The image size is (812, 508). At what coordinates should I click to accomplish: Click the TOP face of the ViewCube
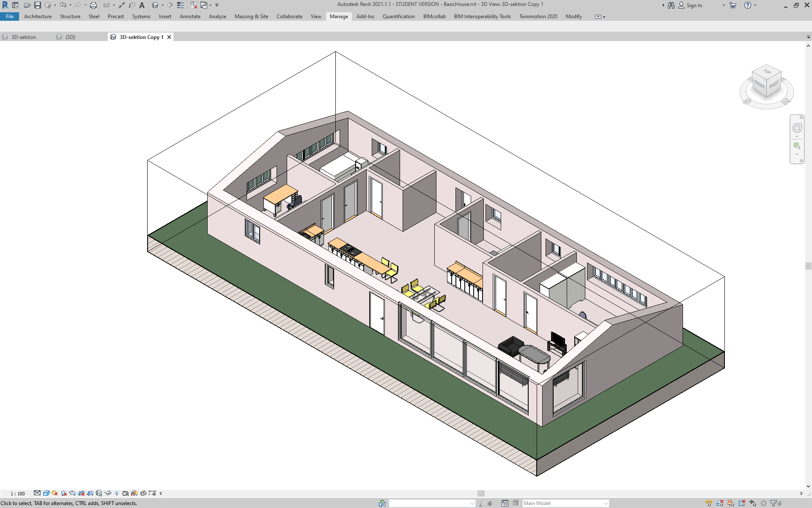coord(767,73)
